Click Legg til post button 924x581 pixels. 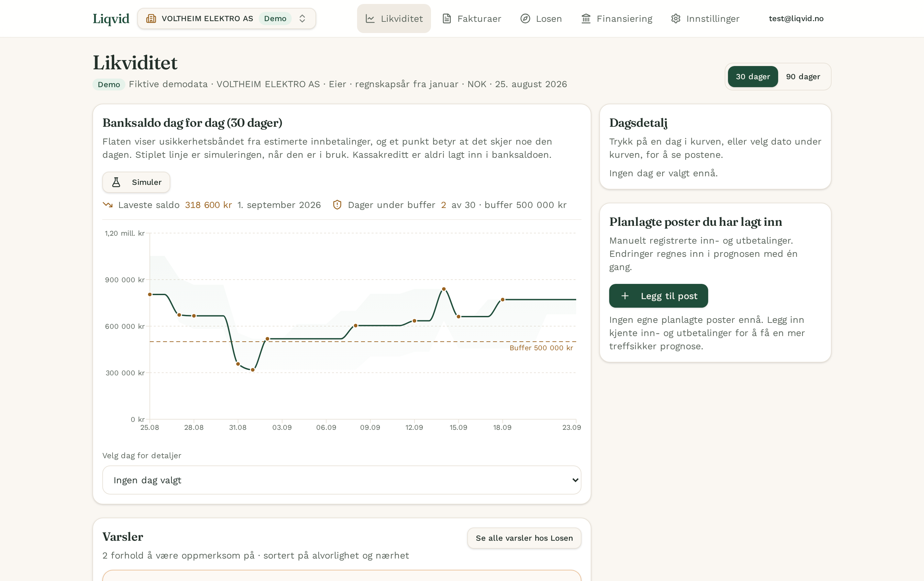click(x=658, y=296)
